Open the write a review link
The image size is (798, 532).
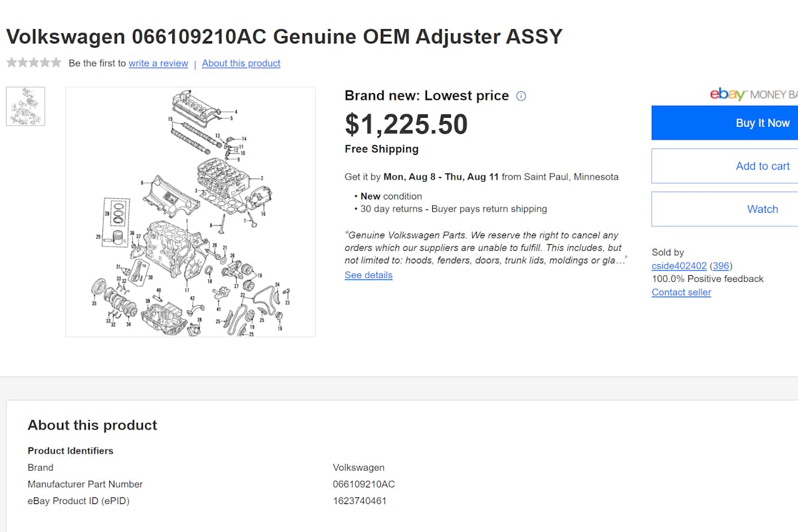point(158,63)
